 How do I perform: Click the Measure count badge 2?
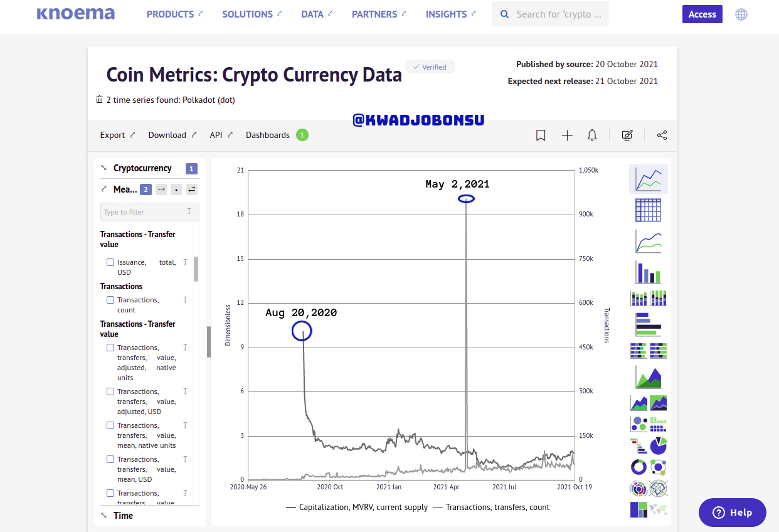point(146,189)
